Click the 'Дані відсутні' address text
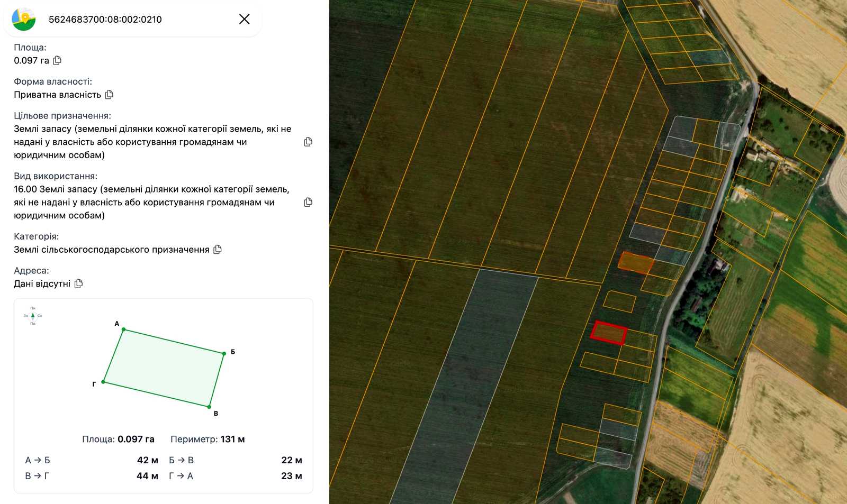 (x=42, y=283)
